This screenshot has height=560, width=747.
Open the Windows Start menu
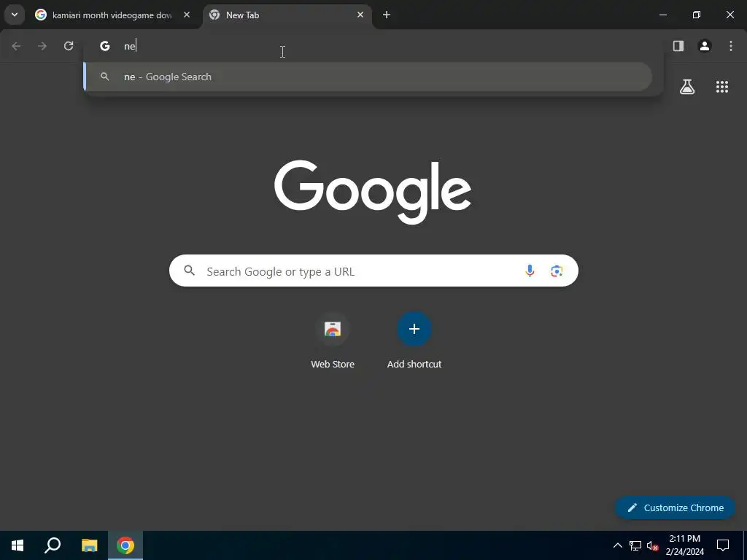18,545
